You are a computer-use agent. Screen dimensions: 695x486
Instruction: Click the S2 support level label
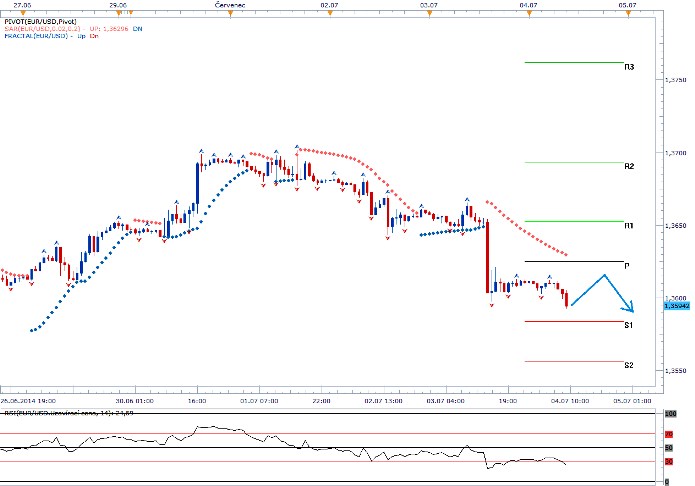(629, 366)
